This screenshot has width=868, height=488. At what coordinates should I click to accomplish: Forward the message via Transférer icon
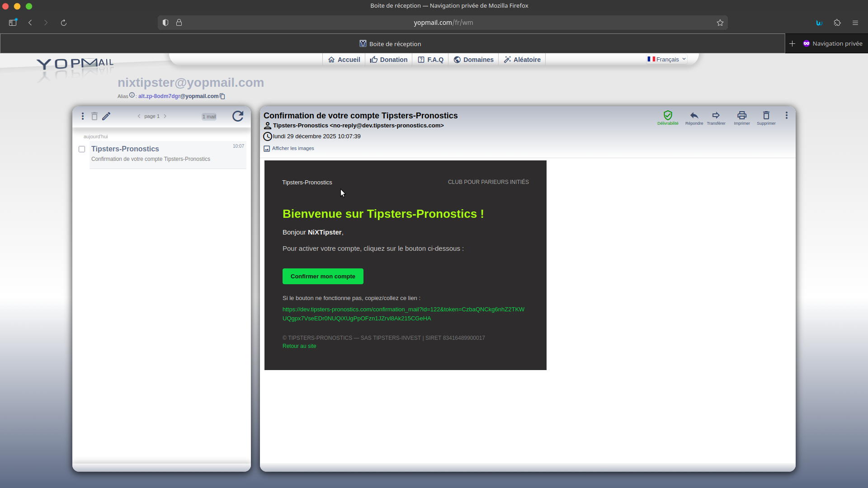[717, 116]
